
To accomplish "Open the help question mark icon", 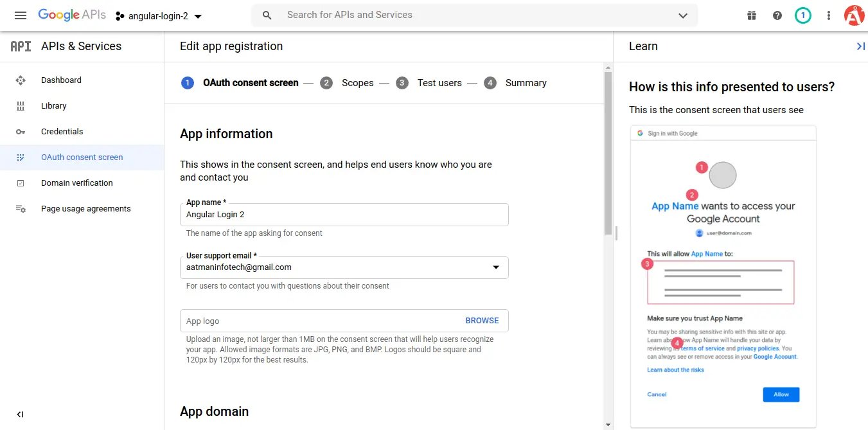I will click(777, 15).
